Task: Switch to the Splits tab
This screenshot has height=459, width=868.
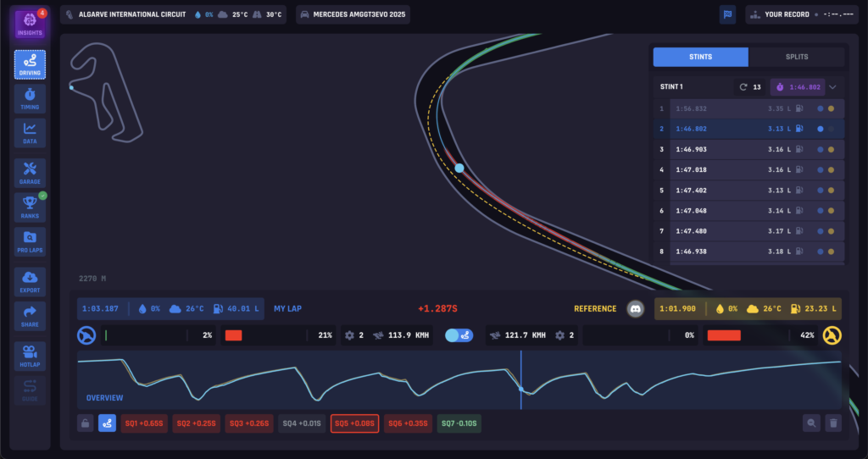Action: [797, 57]
